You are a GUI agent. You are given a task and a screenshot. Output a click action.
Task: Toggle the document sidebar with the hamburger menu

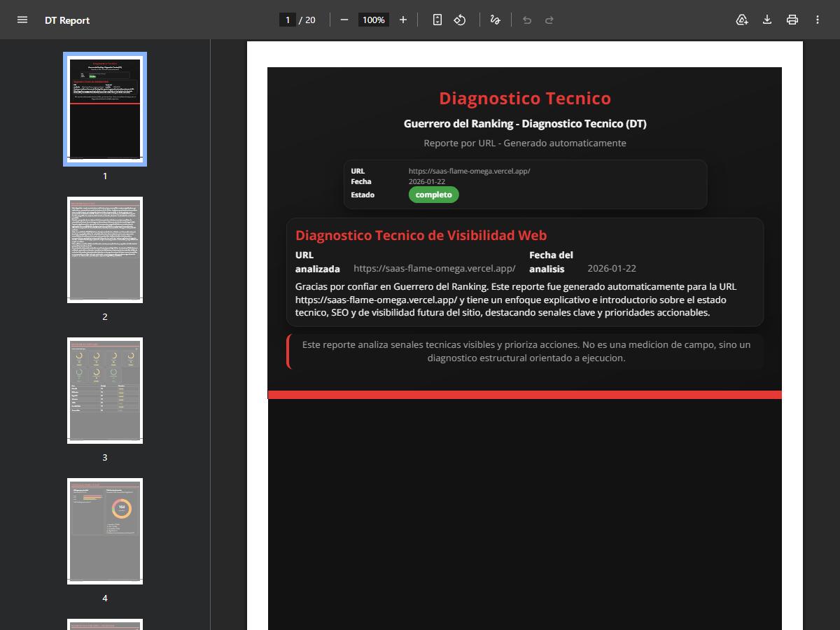22,20
